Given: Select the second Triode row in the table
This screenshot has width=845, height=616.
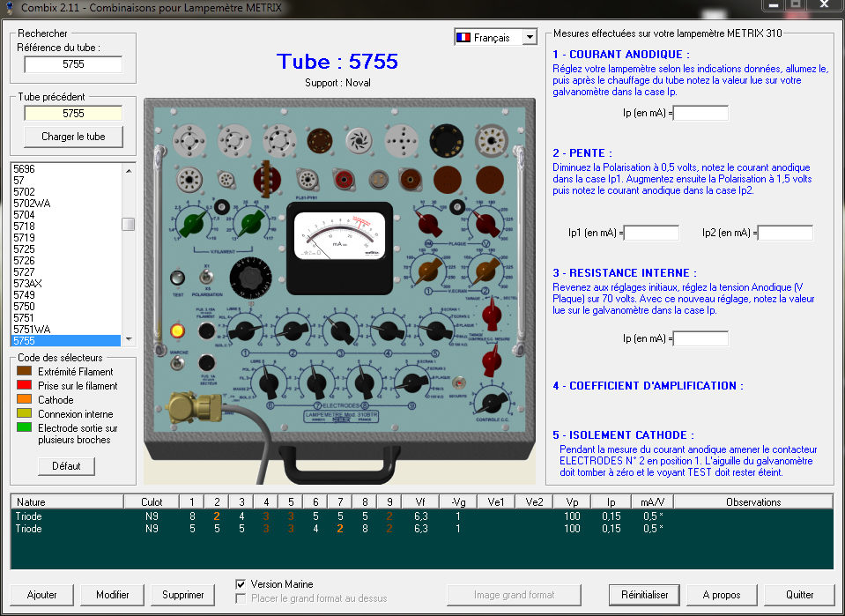Looking at the screenshot, I should pyautogui.click(x=422, y=529).
